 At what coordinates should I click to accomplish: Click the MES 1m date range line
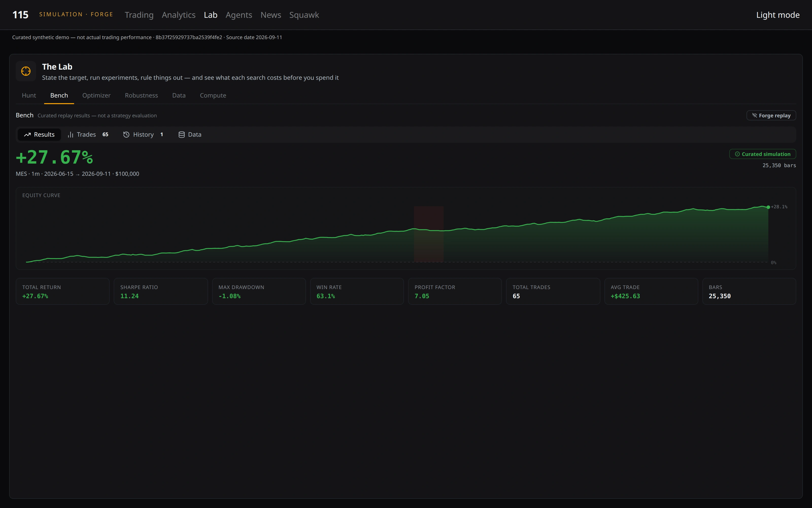click(77, 174)
